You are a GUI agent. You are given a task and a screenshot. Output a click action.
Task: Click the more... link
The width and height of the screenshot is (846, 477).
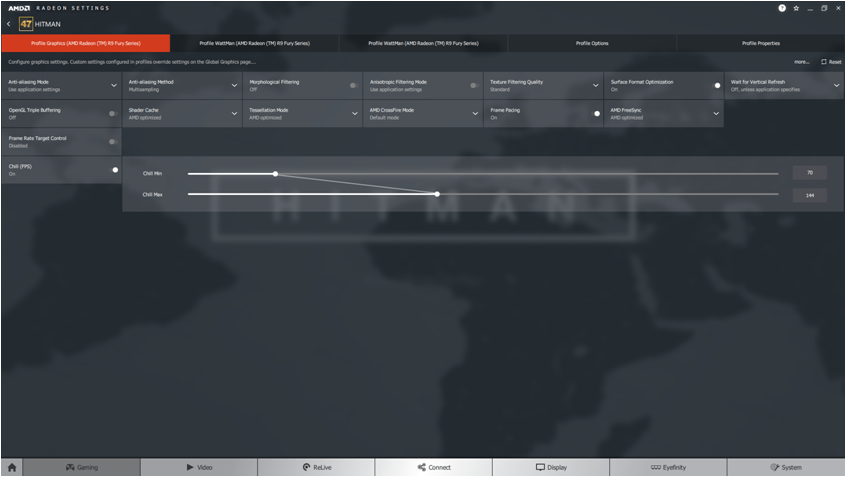tap(801, 62)
